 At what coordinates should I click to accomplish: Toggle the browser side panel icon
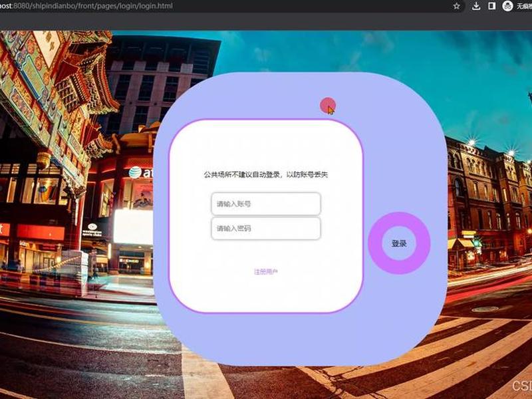click(x=491, y=6)
